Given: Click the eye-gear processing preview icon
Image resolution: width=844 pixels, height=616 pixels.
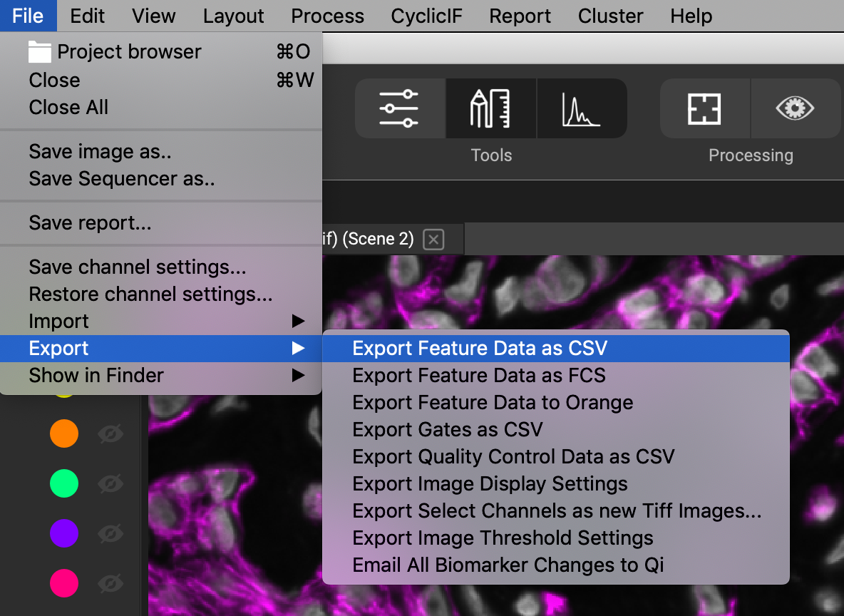Looking at the screenshot, I should click(x=795, y=108).
